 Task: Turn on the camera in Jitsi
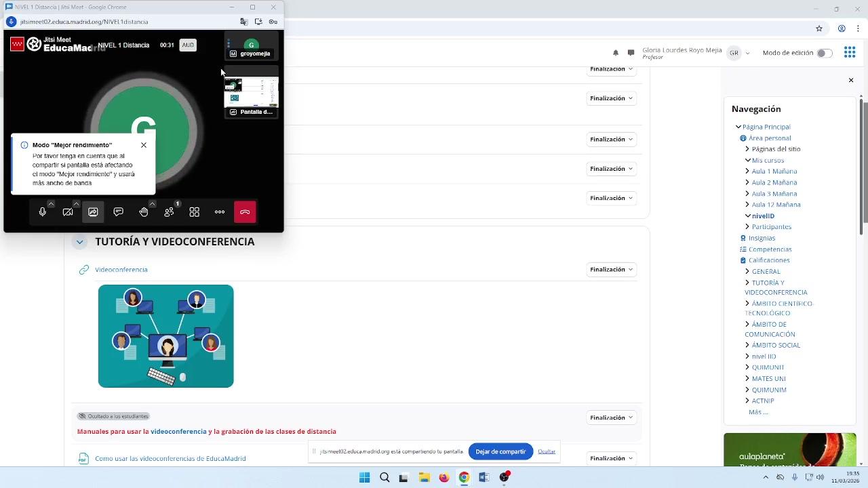coord(68,212)
